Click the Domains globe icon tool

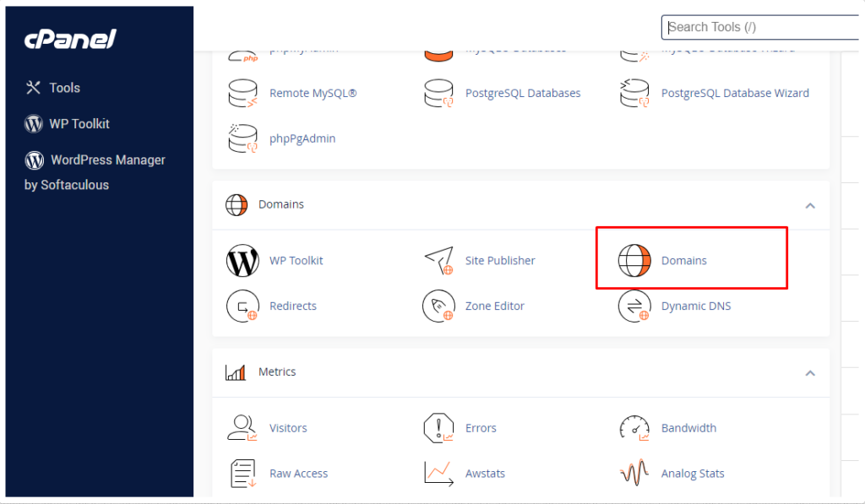634,261
